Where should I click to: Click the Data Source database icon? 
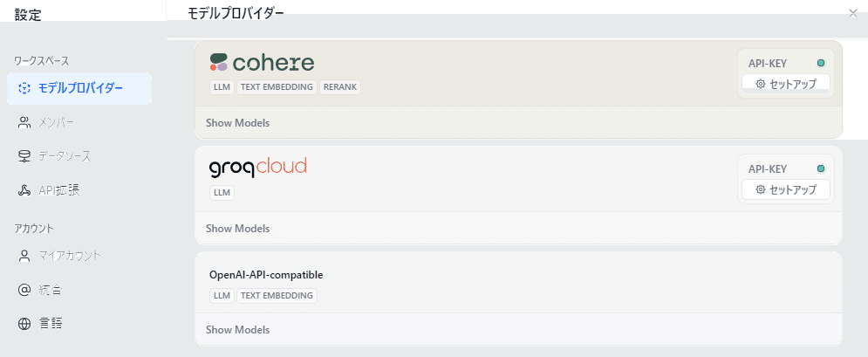tap(24, 156)
